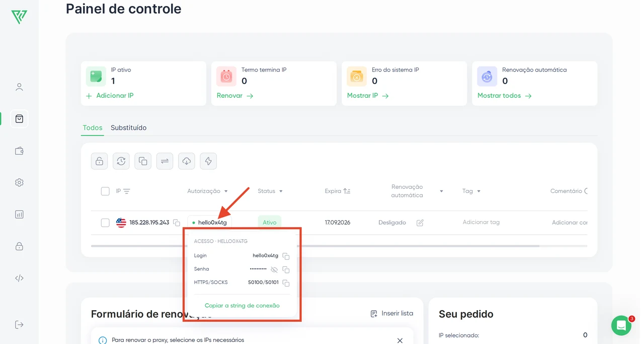644x344 pixels.
Task: Toggle the select-all checkbox in table header
Action: tap(105, 191)
